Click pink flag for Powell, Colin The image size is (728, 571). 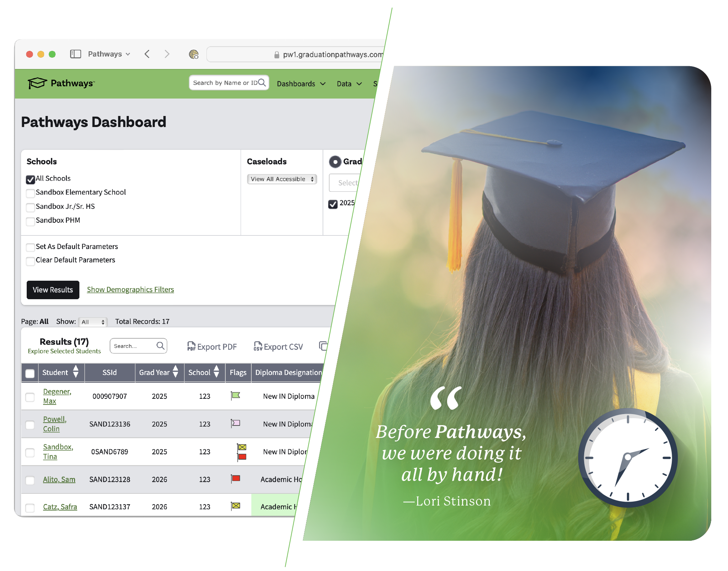pos(235,423)
